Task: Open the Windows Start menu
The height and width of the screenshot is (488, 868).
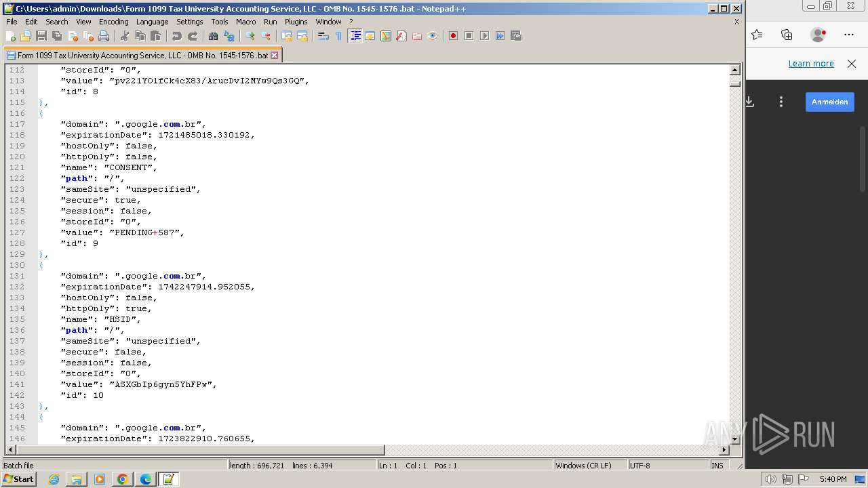Action: coord(18,479)
